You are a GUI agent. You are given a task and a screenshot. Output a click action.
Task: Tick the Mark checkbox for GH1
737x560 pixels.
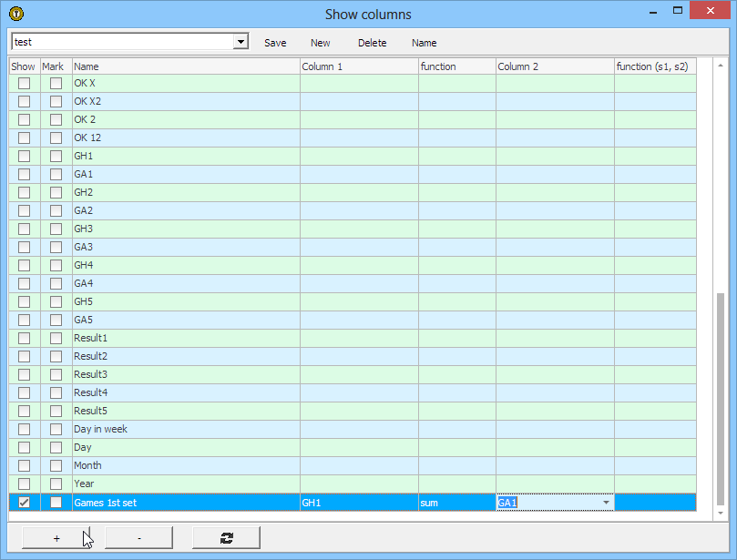(x=56, y=156)
